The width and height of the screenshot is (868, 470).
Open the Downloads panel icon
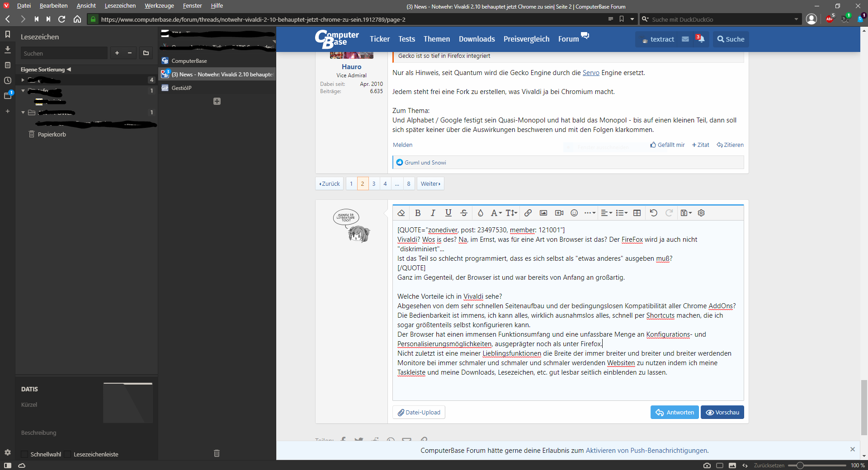coord(8,49)
